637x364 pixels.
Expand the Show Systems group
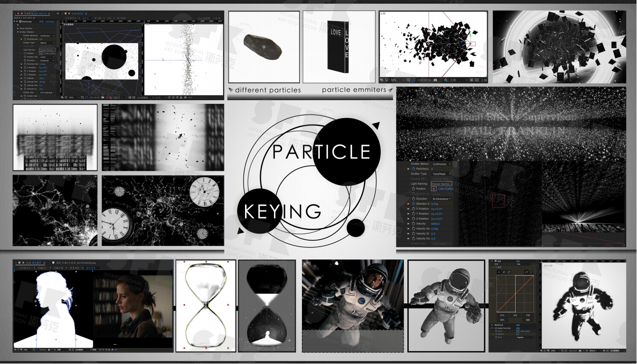(x=17, y=28)
